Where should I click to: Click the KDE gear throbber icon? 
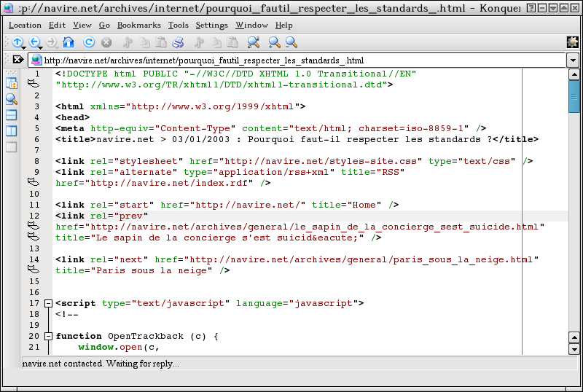572,42
